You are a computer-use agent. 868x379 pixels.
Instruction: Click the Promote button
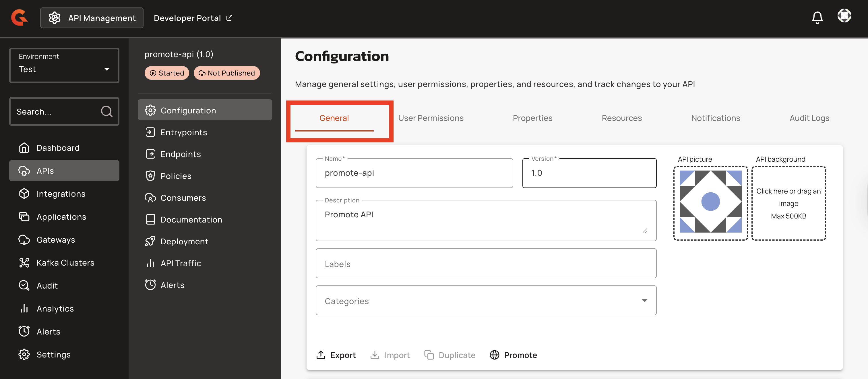click(x=513, y=355)
